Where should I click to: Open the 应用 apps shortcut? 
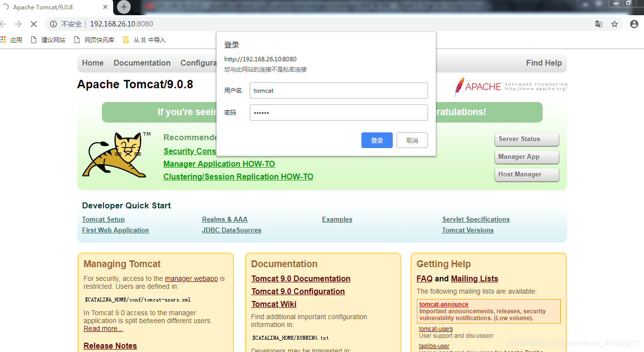coord(11,40)
